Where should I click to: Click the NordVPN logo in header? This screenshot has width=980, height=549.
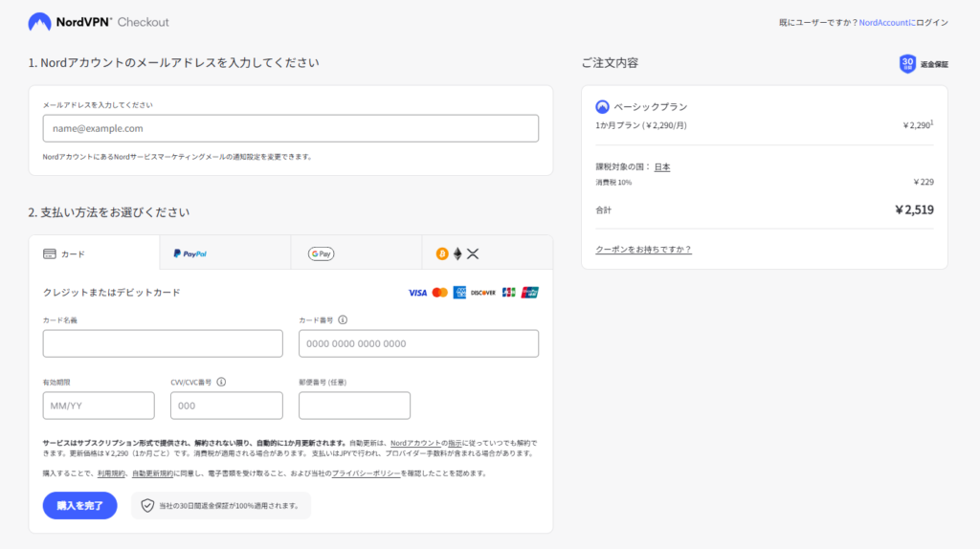click(70, 22)
